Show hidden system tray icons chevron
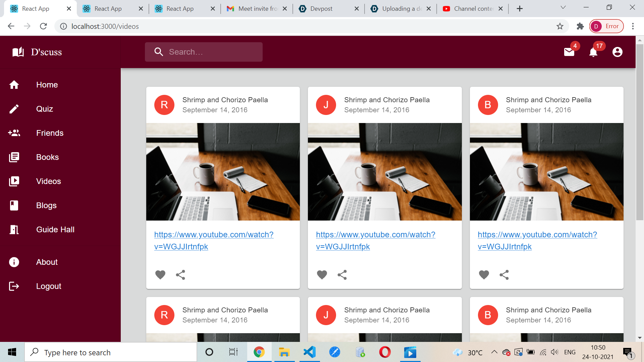This screenshot has width=644, height=362. [x=494, y=352]
